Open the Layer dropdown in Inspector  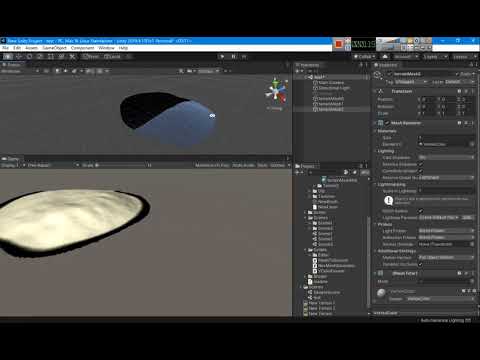pos(459,82)
